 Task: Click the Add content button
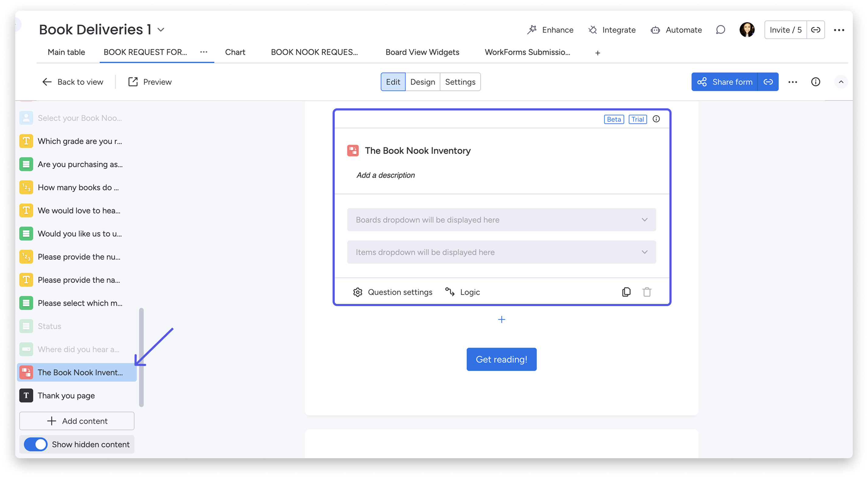(76, 421)
